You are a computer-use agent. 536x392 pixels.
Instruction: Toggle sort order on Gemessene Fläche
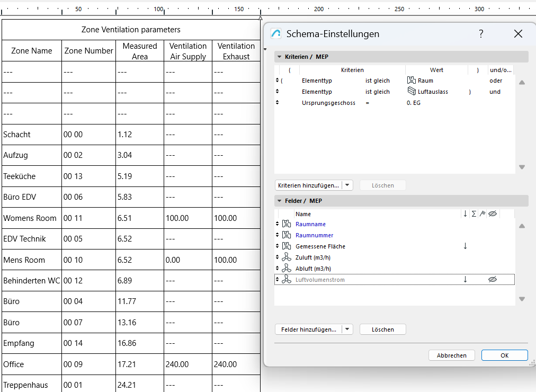click(465, 246)
